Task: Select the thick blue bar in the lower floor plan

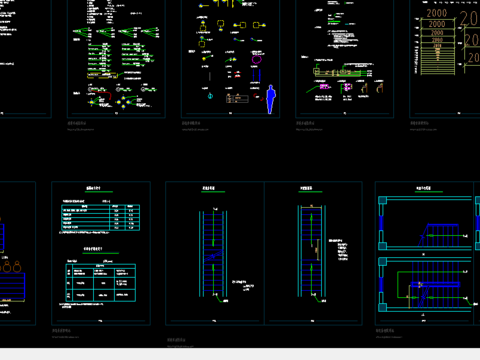Action: (435, 284)
